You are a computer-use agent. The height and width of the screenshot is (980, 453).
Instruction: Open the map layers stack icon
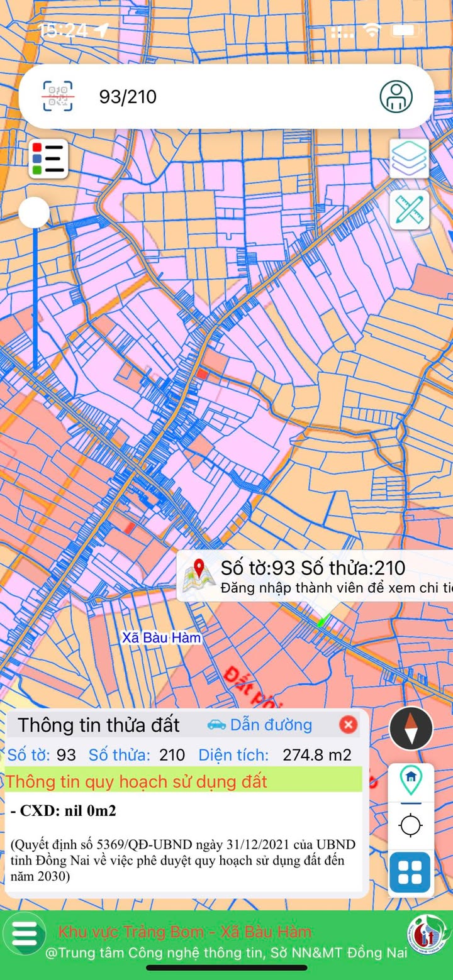click(409, 158)
